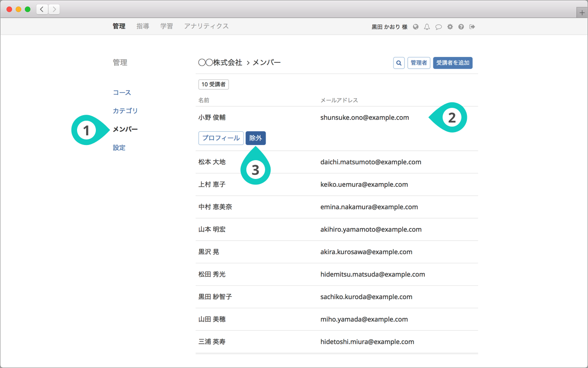Viewport: 588px width, 368px height.
Task: Click the browser back arrow
Action: point(42,9)
